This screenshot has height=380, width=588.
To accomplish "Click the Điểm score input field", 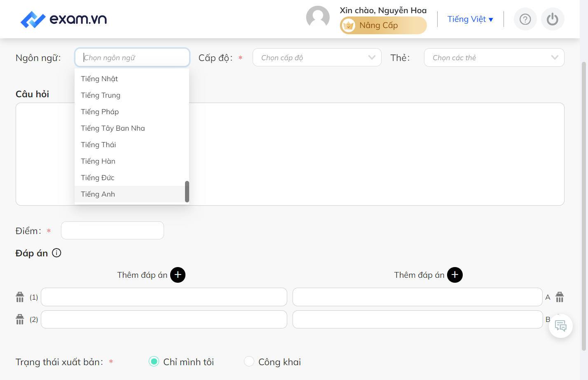I will point(112,230).
